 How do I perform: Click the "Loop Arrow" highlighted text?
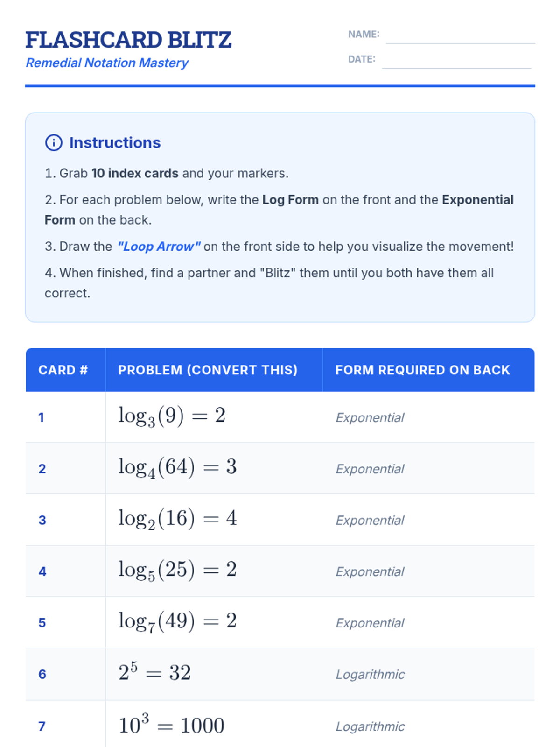click(x=159, y=247)
